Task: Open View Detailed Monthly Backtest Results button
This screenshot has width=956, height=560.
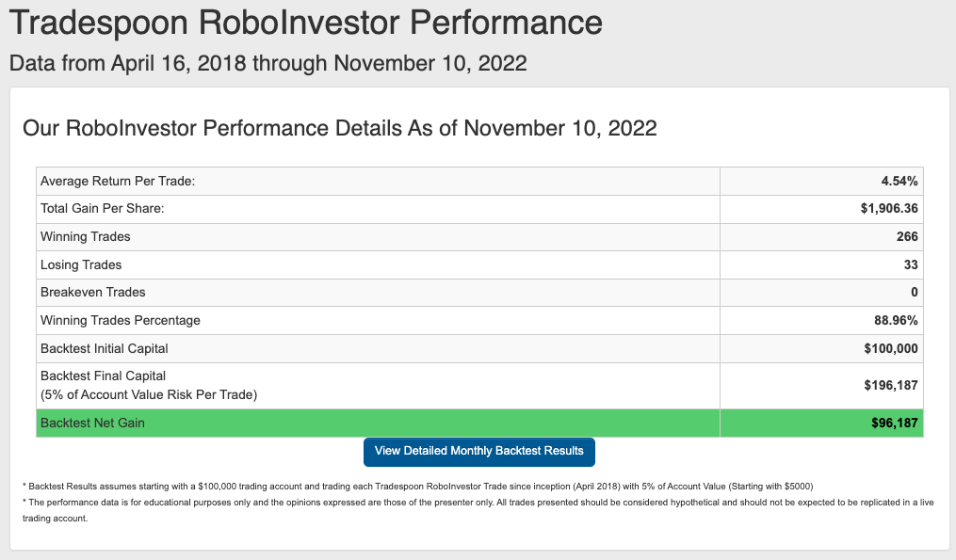Action: 479,452
